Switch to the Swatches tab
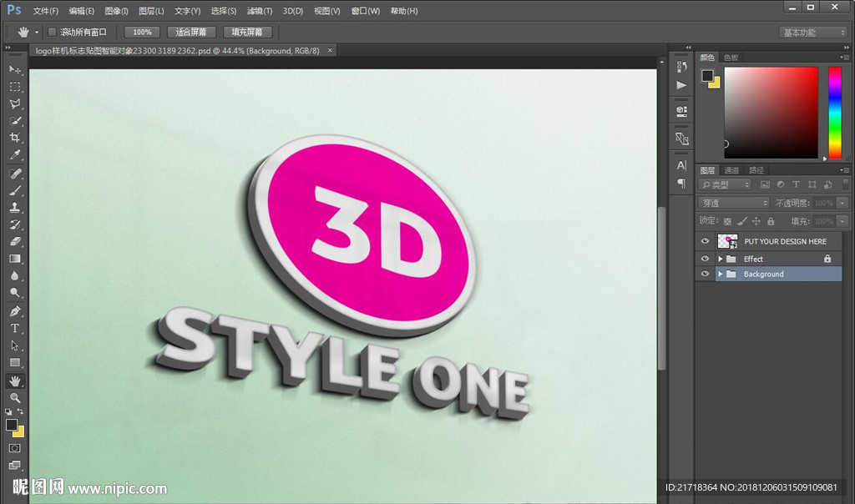The image size is (855, 504). point(731,58)
